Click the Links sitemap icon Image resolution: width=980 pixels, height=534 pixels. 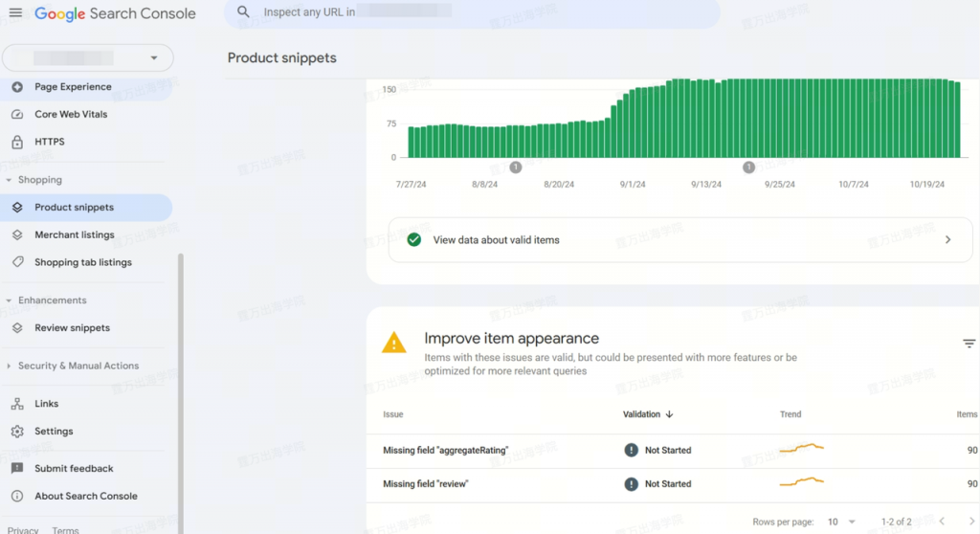(x=17, y=404)
